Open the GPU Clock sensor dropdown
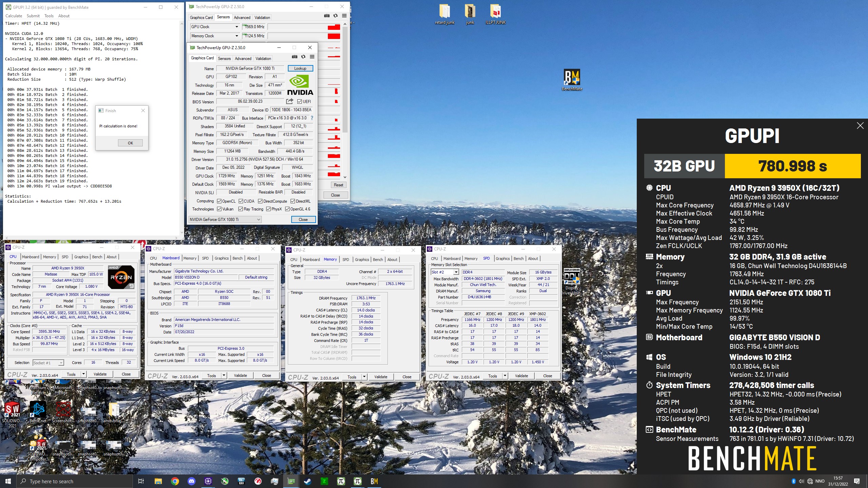This screenshot has height=488, width=868. 236,27
